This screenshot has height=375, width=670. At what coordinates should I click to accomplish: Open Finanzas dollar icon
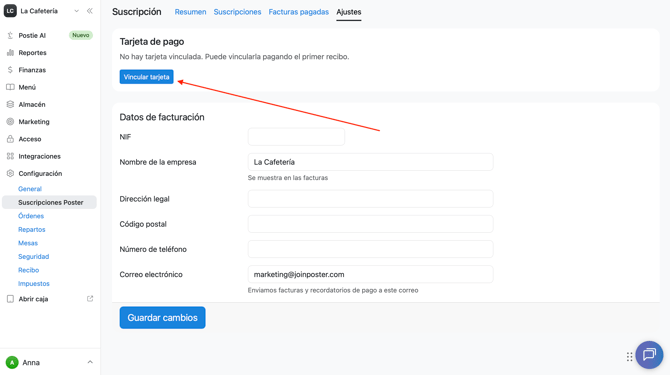tap(10, 70)
